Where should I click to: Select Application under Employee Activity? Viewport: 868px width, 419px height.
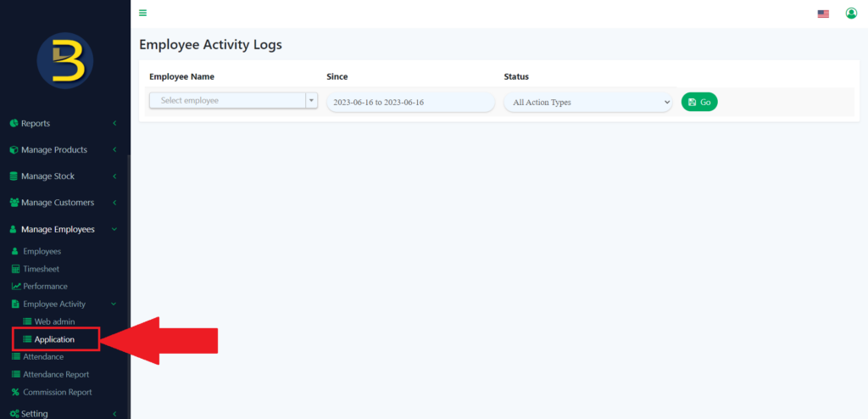pos(54,339)
